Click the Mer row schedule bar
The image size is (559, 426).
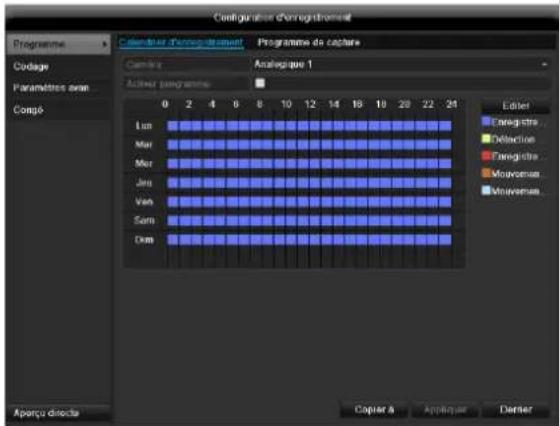309,164
